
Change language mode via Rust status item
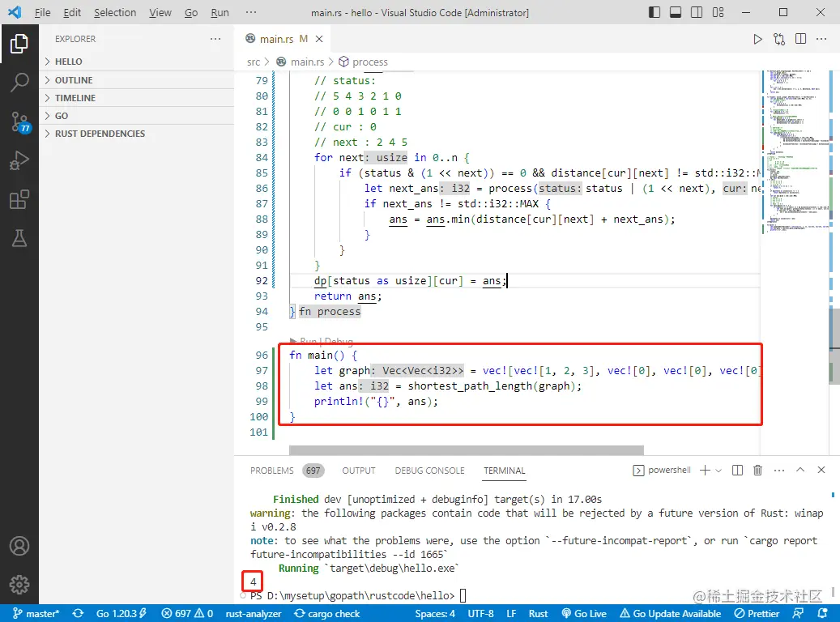click(538, 613)
